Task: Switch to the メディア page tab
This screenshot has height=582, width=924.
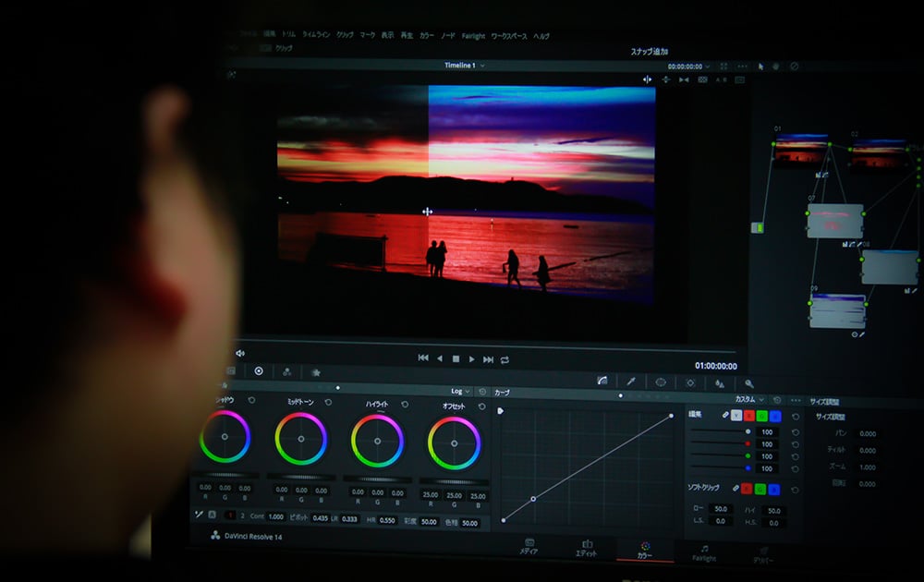Action: pos(529,547)
